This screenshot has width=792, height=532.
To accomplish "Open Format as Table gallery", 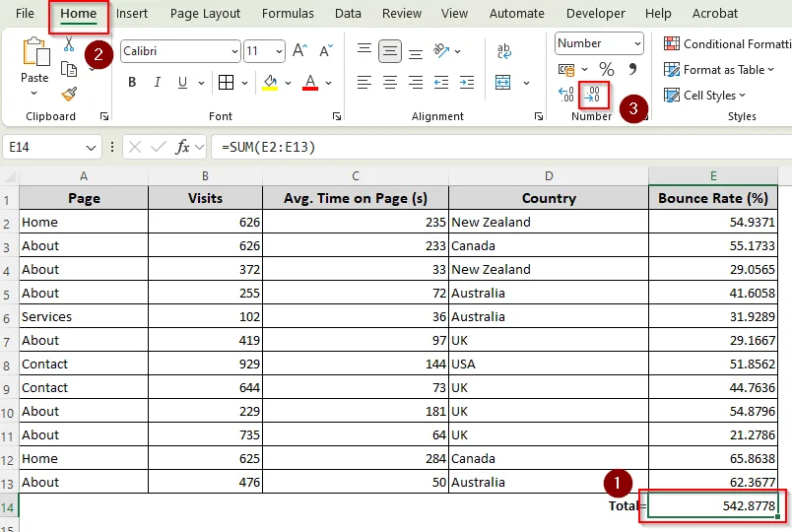I will click(x=719, y=70).
